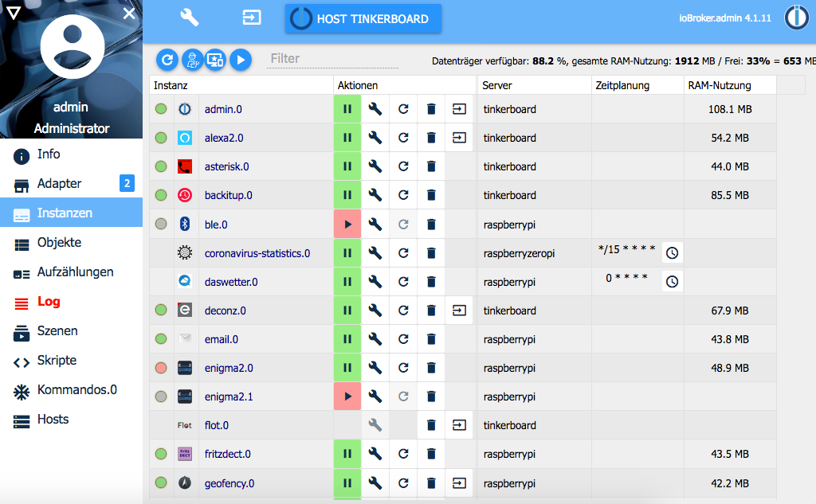Start the enigma2.1 instance
The height and width of the screenshot is (504, 816).
pyautogui.click(x=347, y=397)
